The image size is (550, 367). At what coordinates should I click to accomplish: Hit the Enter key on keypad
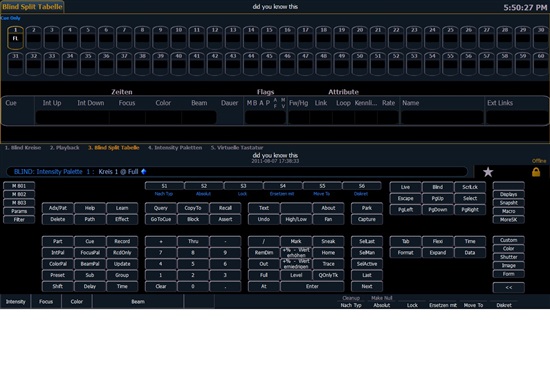coord(312,286)
